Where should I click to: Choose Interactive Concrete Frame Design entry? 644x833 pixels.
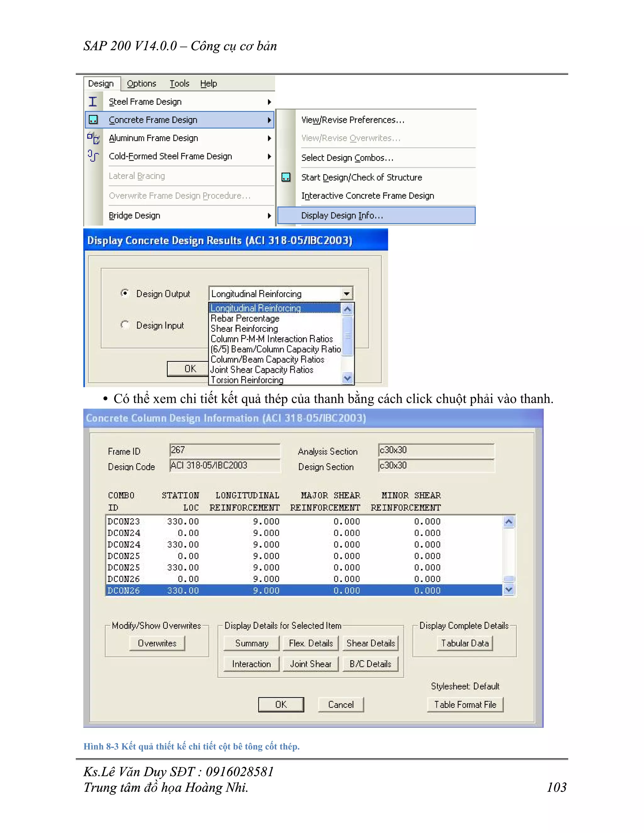[x=376, y=196]
